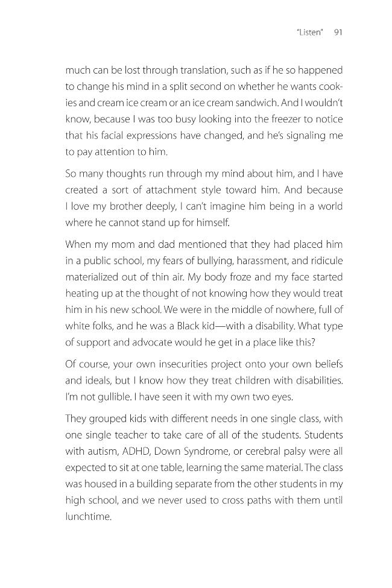Click the paragraph starting "When my mom"
The height and width of the screenshot is (588, 392).
[204, 293]
